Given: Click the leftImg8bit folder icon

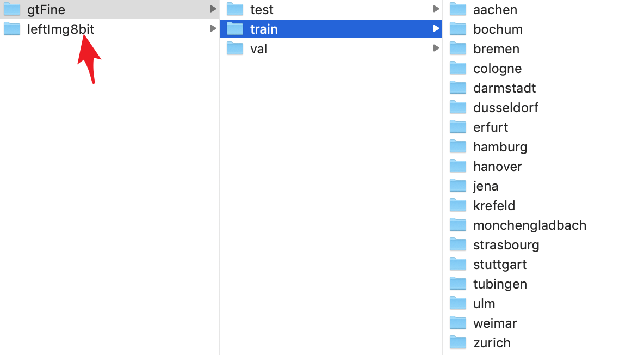Looking at the screenshot, I should click(12, 28).
